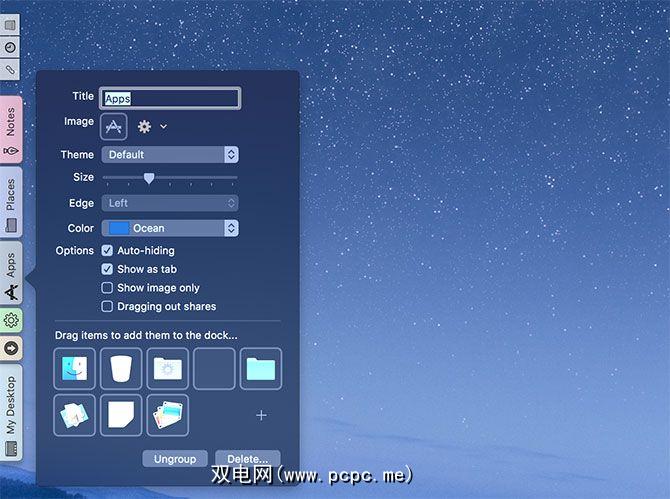This screenshot has width=670, height=499.
Task: Click the green gear settings tab
Action: (11, 320)
